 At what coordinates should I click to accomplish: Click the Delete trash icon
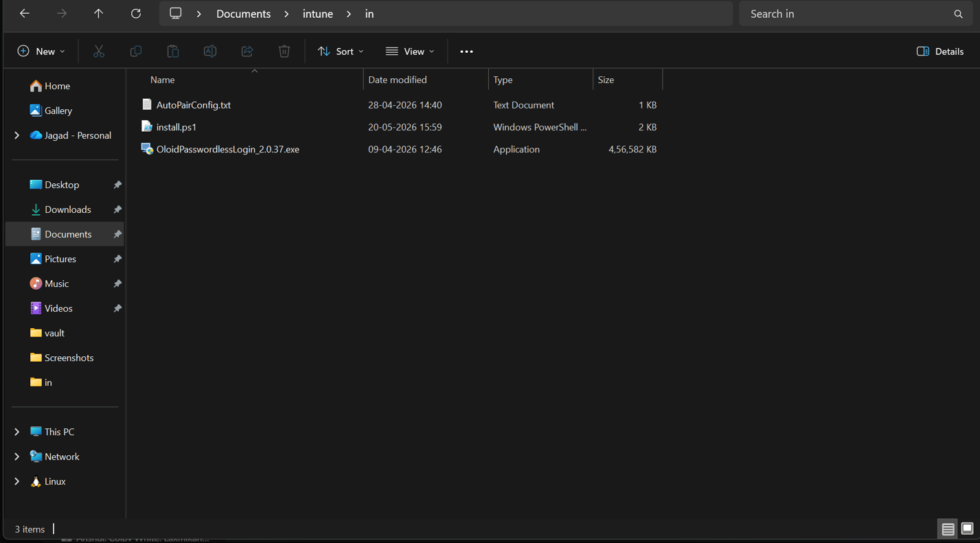click(284, 51)
